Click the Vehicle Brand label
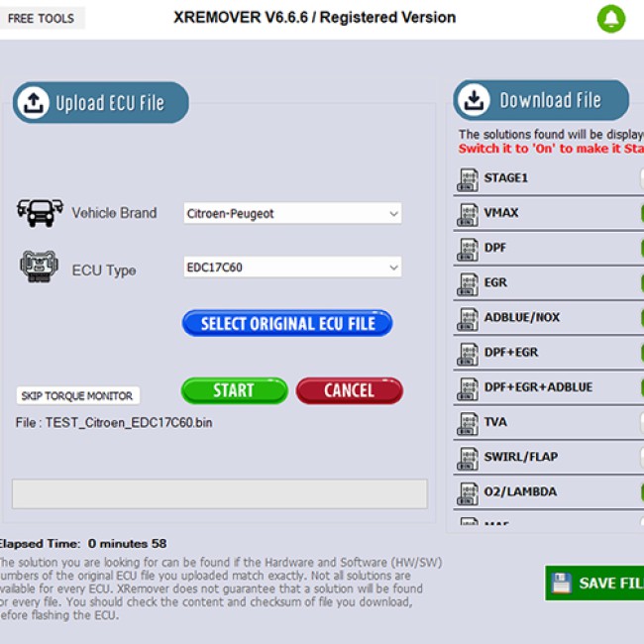Screen dimensions: 644x644 pos(114,213)
